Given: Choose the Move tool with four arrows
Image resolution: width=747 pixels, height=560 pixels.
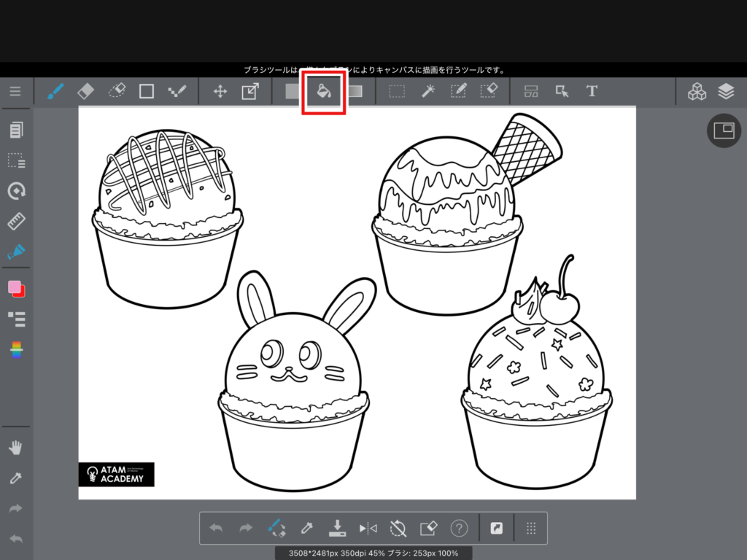Looking at the screenshot, I should 219,91.
